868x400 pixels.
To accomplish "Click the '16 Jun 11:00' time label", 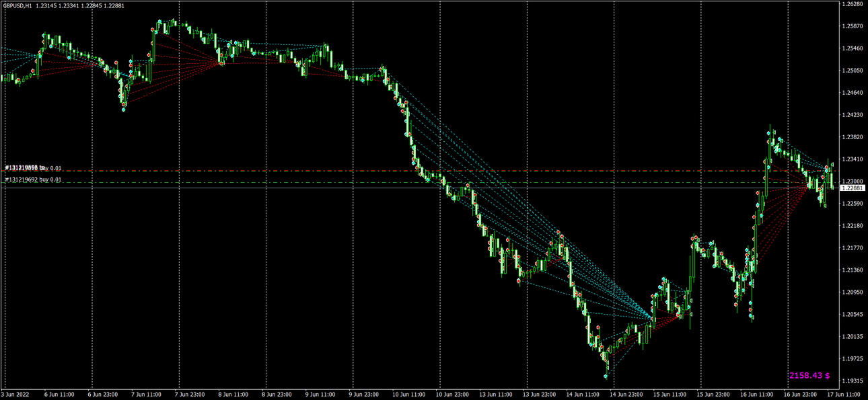I will click(756, 395).
